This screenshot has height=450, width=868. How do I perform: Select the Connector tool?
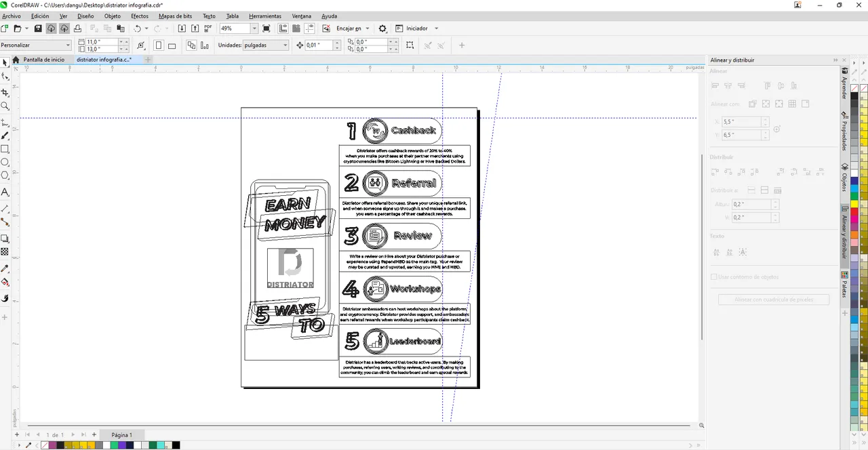5,222
